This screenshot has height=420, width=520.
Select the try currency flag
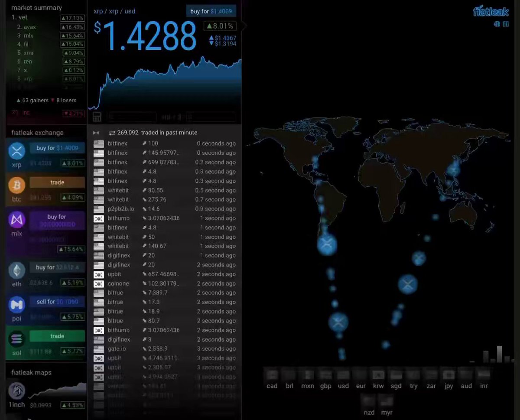[x=413, y=375]
